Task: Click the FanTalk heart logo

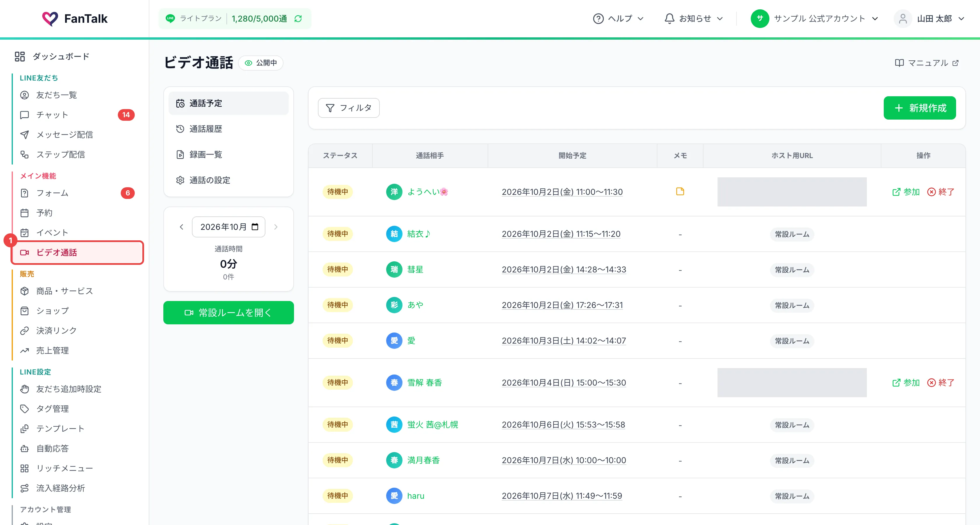Action: 50,19
